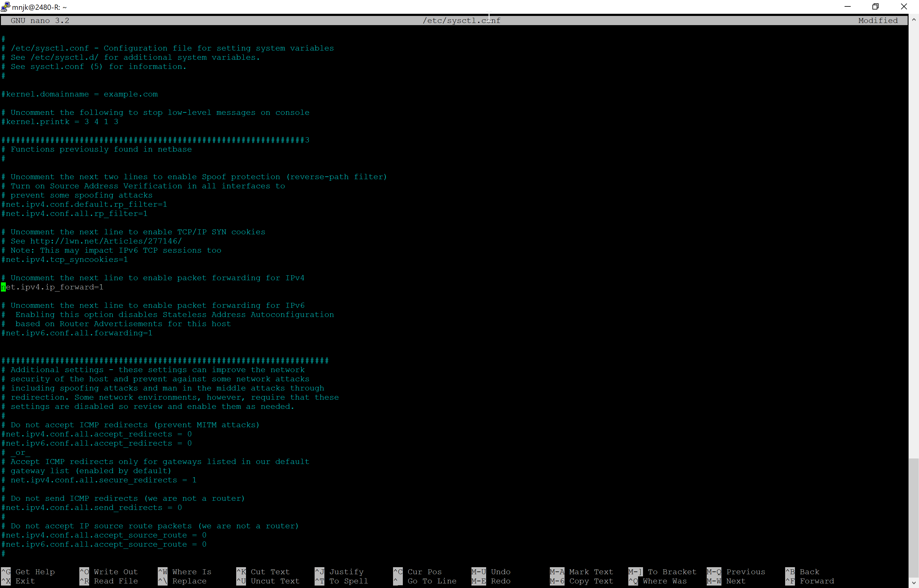Click the 'Functions previously found in netbase' comment
Viewport: 919px width, 588px height.
(x=96, y=149)
